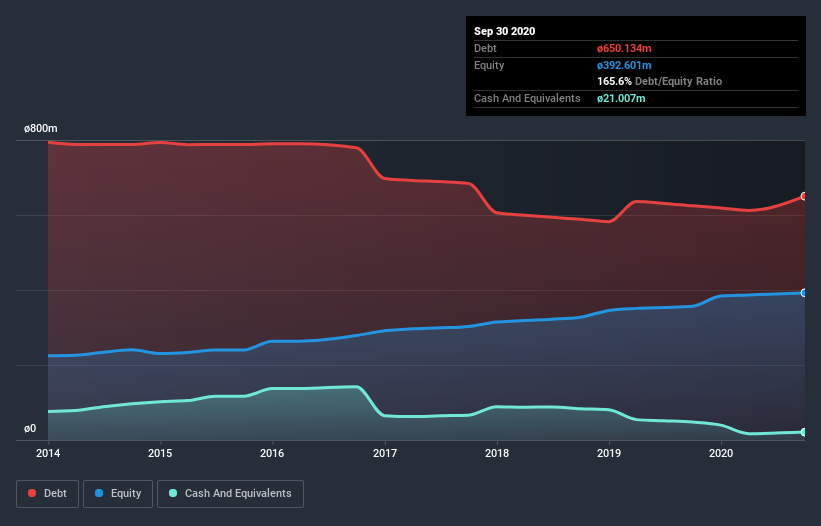Click the 2014 x-axis label

pyautogui.click(x=48, y=453)
